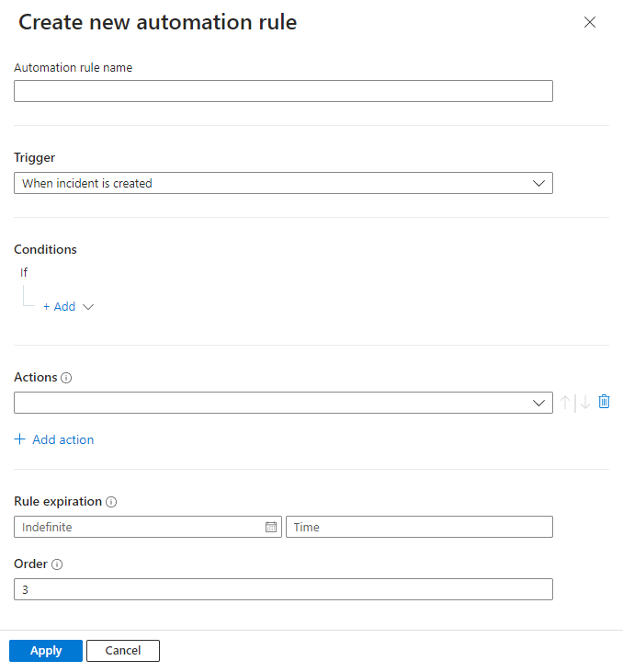Delete the action using the trash icon
The image size is (623, 672).
click(604, 402)
